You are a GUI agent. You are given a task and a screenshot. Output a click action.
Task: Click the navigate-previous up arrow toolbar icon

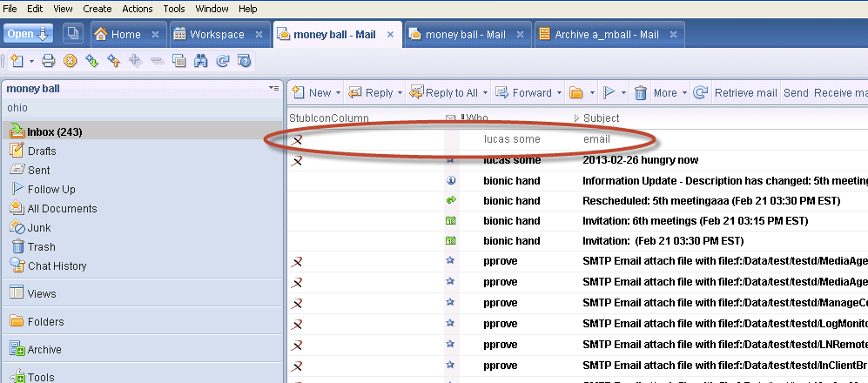(113, 61)
